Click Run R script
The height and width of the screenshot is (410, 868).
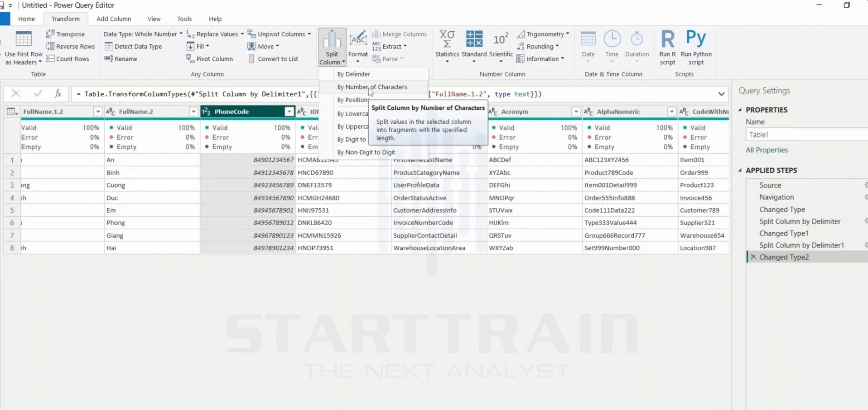(667, 47)
